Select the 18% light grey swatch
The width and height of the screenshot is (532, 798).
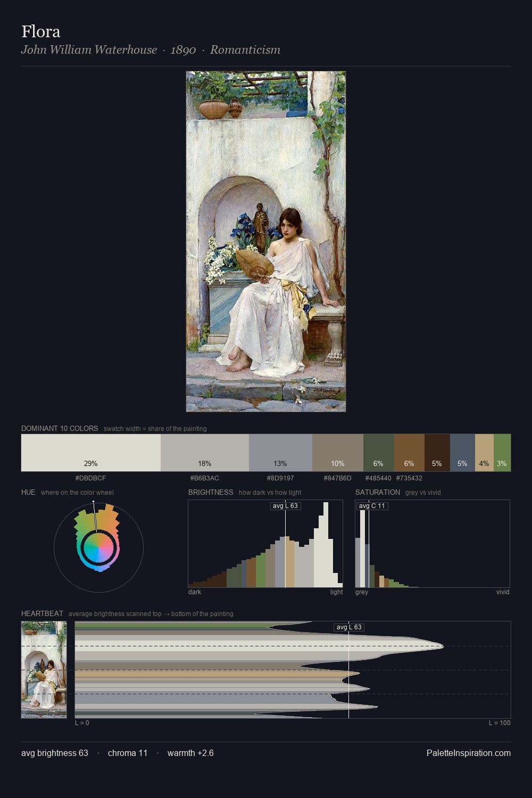pos(205,452)
